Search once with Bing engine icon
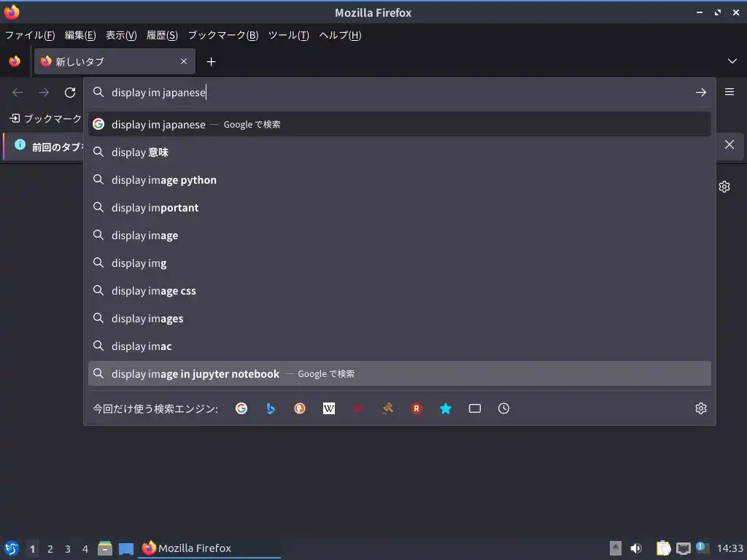The width and height of the screenshot is (747, 560). pyautogui.click(x=271, y=408)
